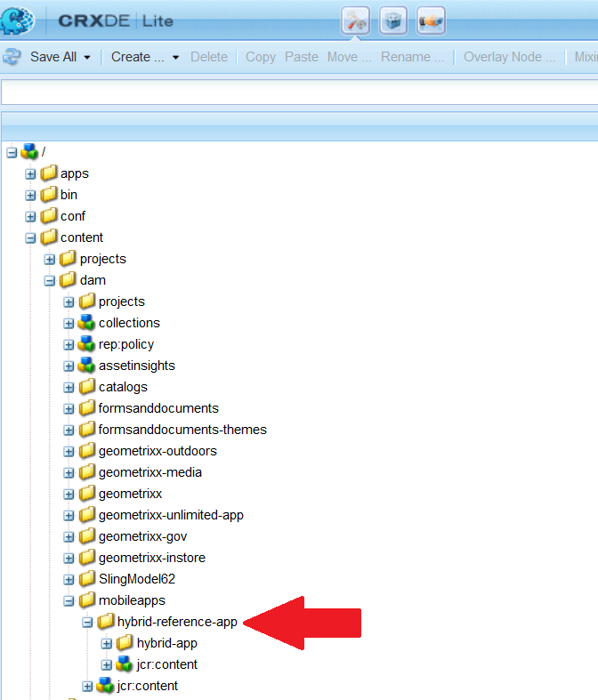The width and height of the screenshot is (598, 700).
Task: Open the Create dropdown arrow
Action: coord(175,57)
